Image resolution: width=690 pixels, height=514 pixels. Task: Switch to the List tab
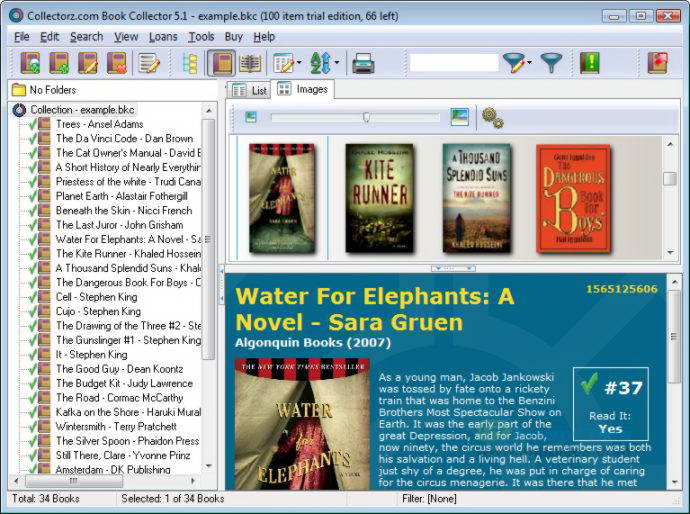[x=249, y=90]
